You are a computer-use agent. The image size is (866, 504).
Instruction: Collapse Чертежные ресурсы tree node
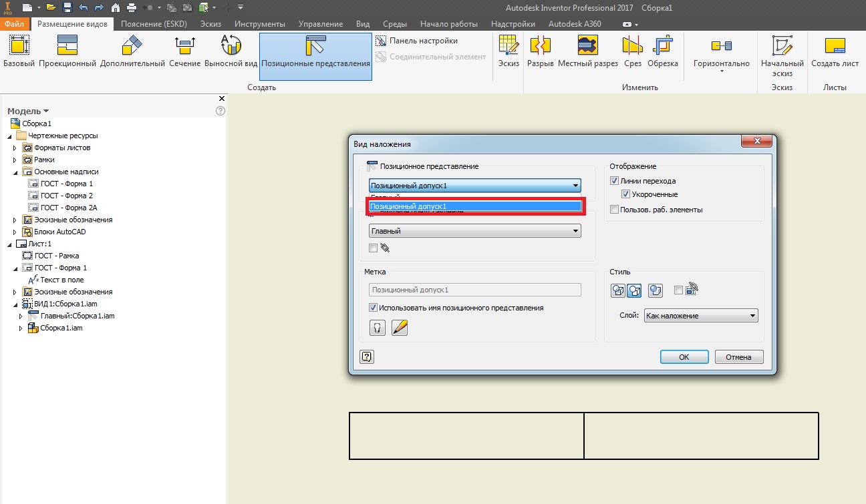[x=9, y=136]
